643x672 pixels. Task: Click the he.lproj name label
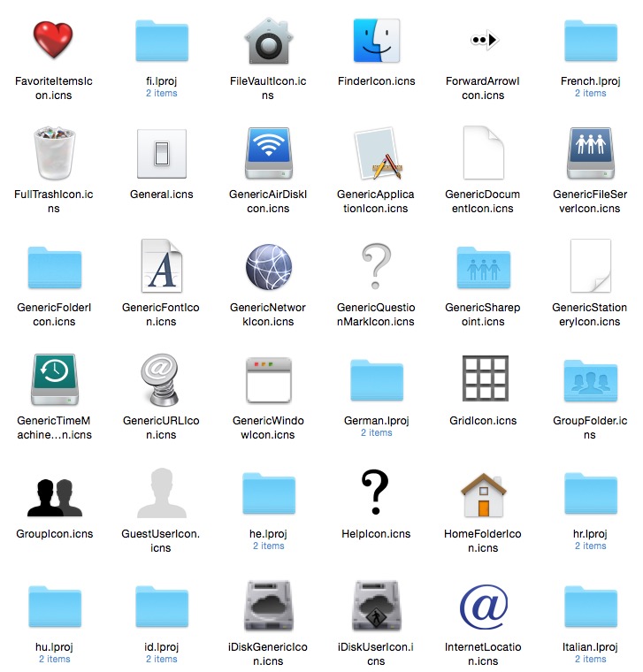point(268,533)
